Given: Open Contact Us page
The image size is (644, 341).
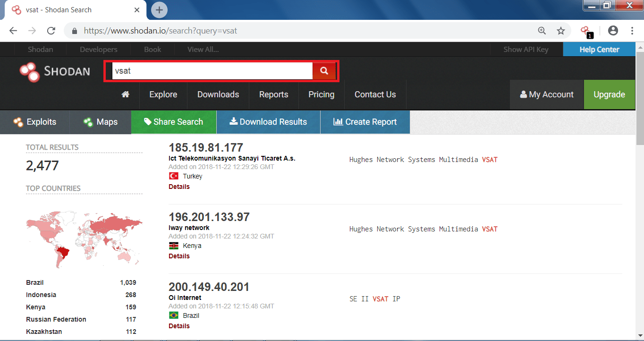Looking at the screenshot, I should click(375, 94).
